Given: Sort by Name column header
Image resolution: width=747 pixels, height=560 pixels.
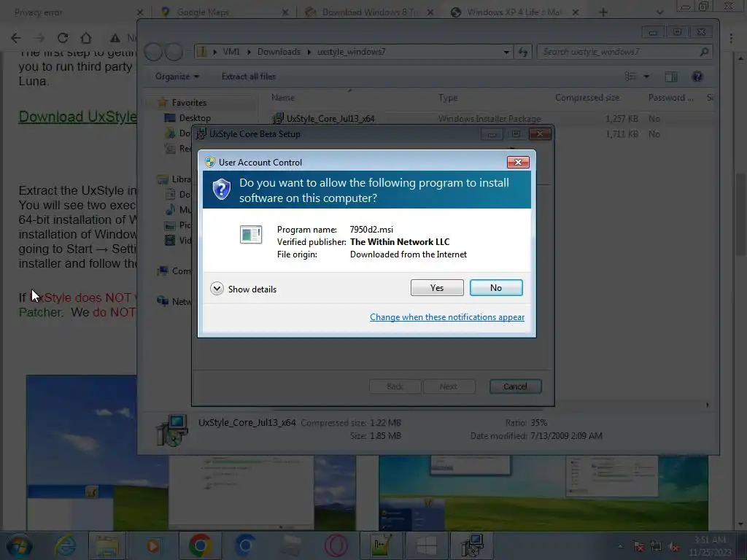Looking at the screenshot, I should pos(283,98).
